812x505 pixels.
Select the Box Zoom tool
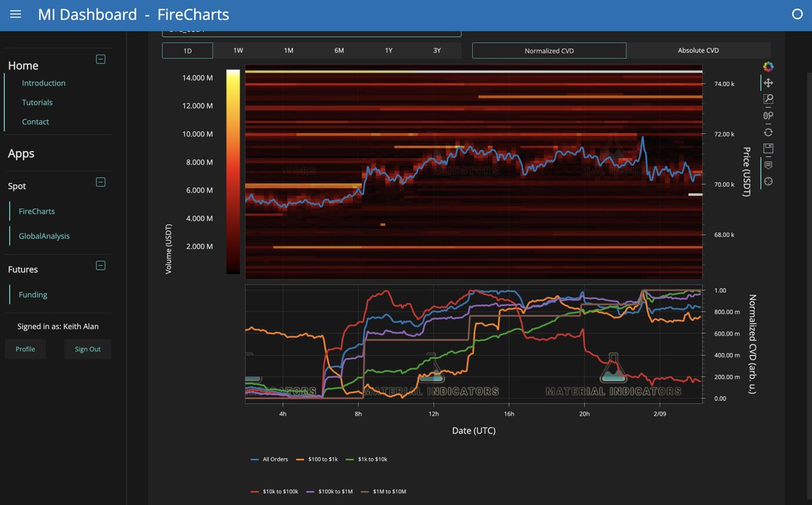tap(768, 99)
